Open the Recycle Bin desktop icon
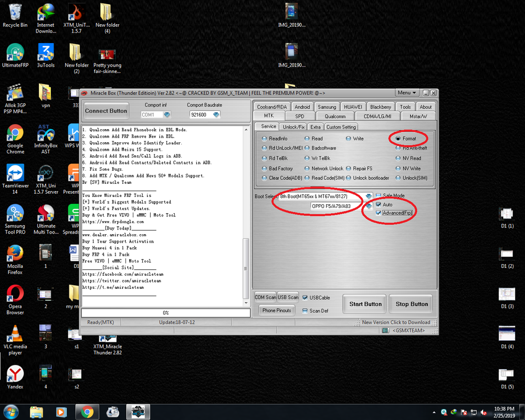This screenshot has height=420, width=525. [x=15, y=15]
